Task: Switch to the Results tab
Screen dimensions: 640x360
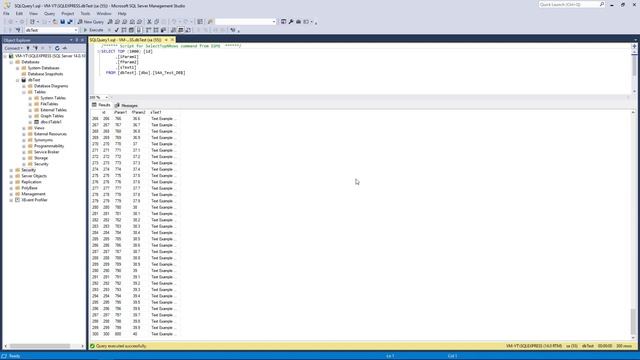Action: click(101, 105)
